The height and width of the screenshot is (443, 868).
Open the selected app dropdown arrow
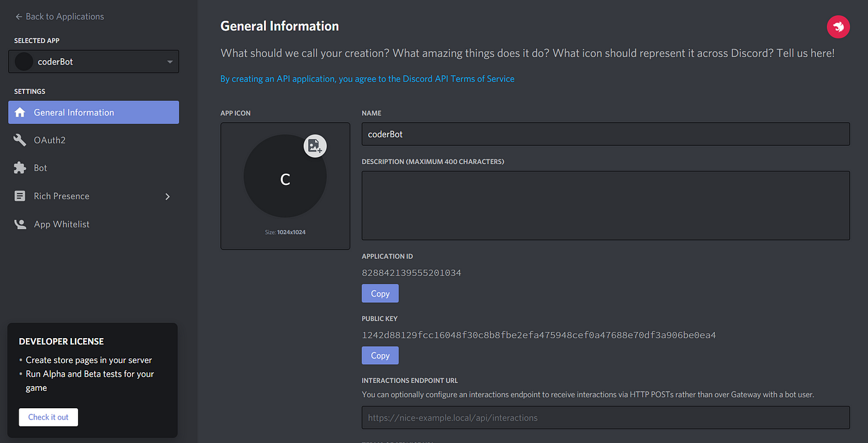click(x=170, y=62)
